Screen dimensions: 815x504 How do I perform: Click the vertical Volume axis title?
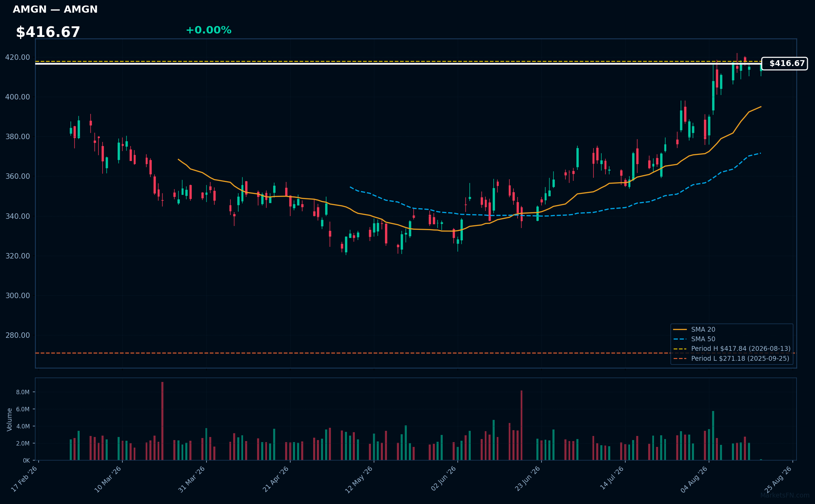(10, 420)
